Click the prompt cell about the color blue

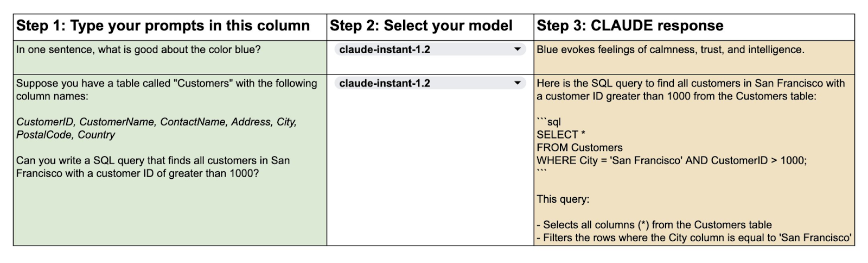(x=170, y=57)
